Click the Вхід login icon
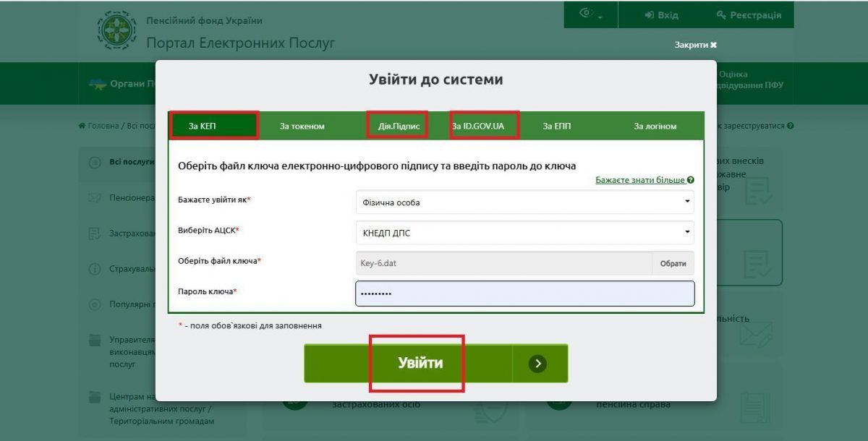Image resolution: width=868 pixels, height=441 pixels. [x=650, y=14]
